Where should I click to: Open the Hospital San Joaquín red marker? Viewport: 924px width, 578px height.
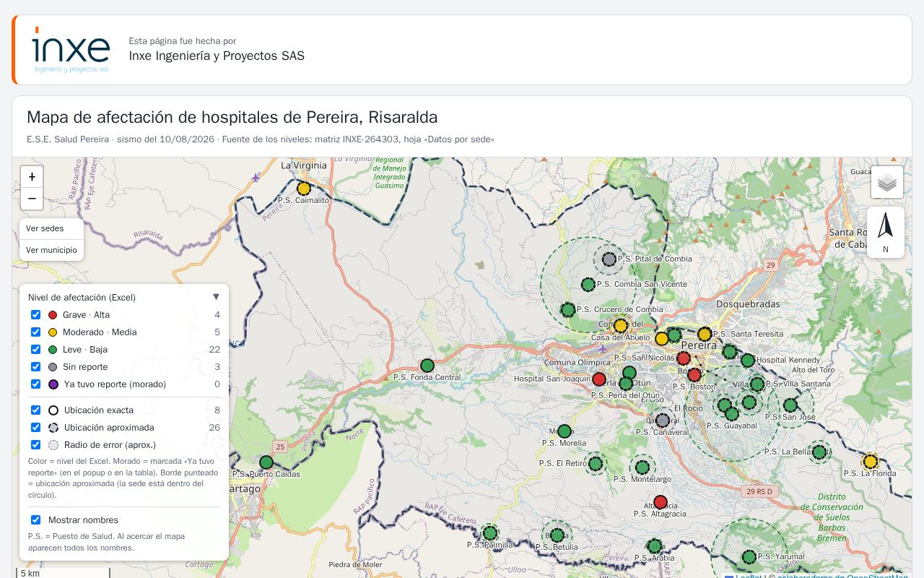tap(599, 379)
